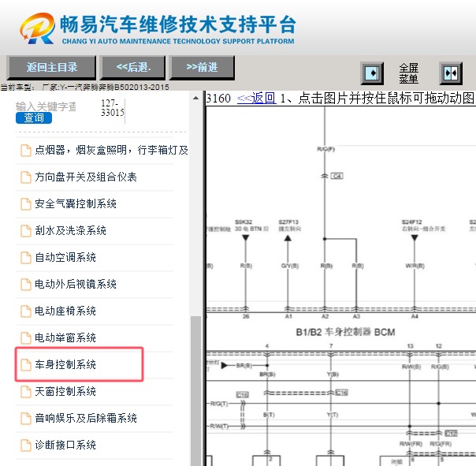The image size is (476, 466).
Task: Click the 查询 search button
Action: (x=34, y=117)
